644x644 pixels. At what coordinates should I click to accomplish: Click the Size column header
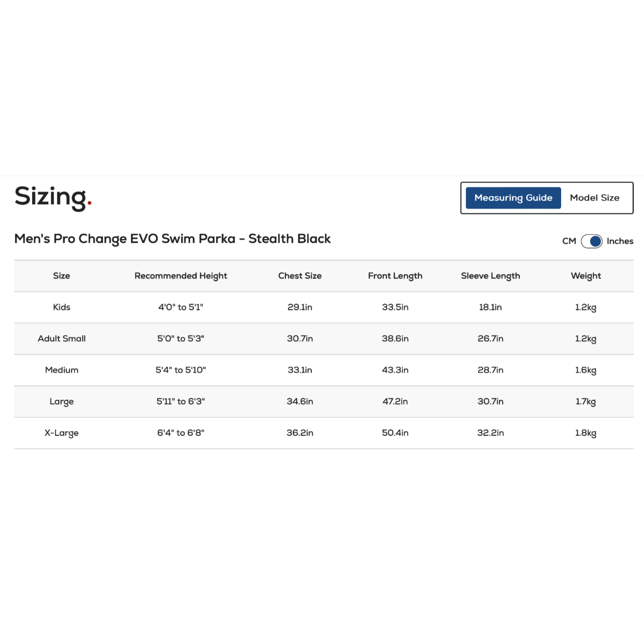click(62, 276)
